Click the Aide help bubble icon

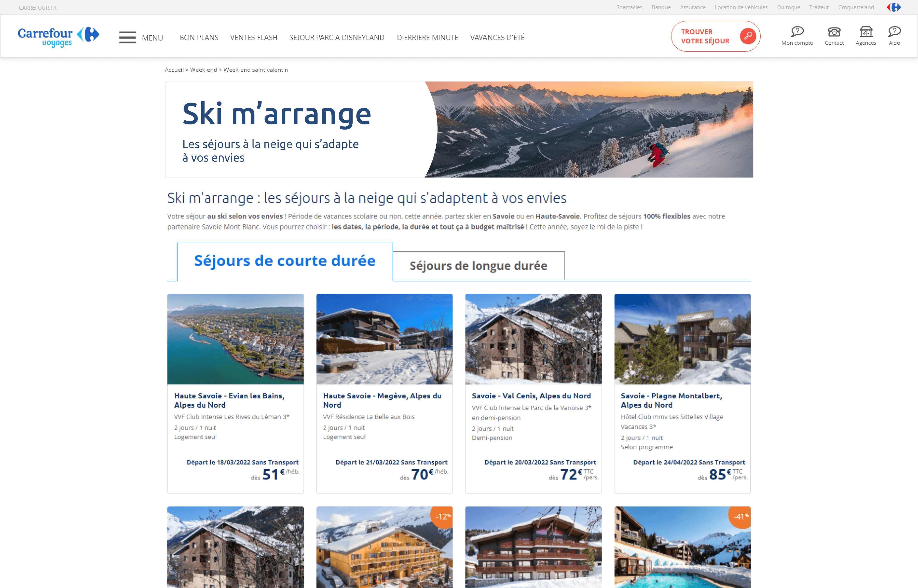[x=894, y=31]
